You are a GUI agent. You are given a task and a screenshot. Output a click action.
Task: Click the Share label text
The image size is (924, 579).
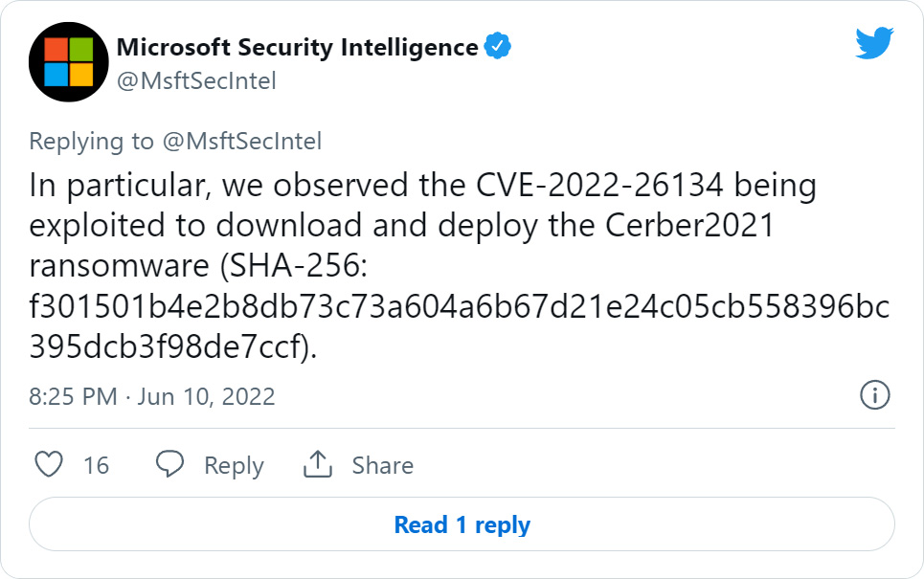[381, 465]
